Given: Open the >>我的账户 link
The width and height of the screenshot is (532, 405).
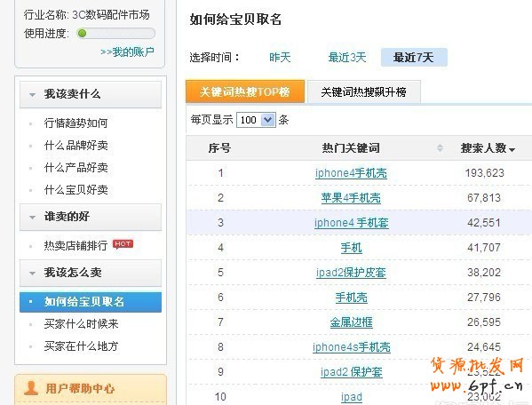Looking at the screenshot, I should [x=128, y=52].
